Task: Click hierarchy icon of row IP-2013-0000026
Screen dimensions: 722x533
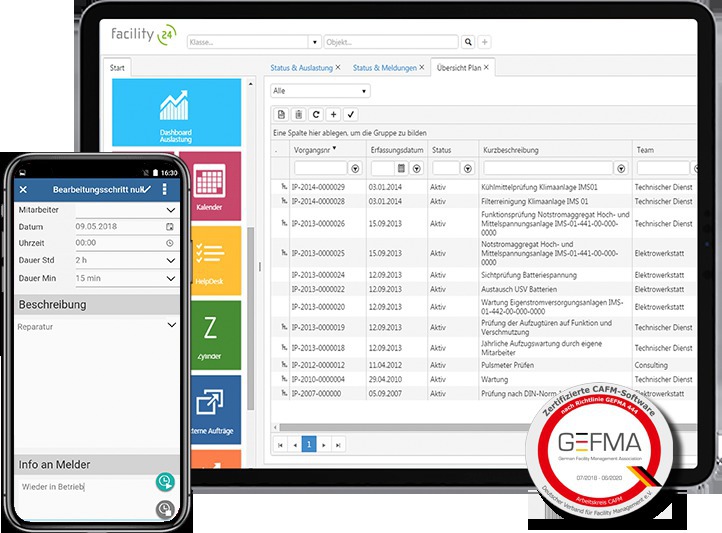Action: tap(284, 223)
